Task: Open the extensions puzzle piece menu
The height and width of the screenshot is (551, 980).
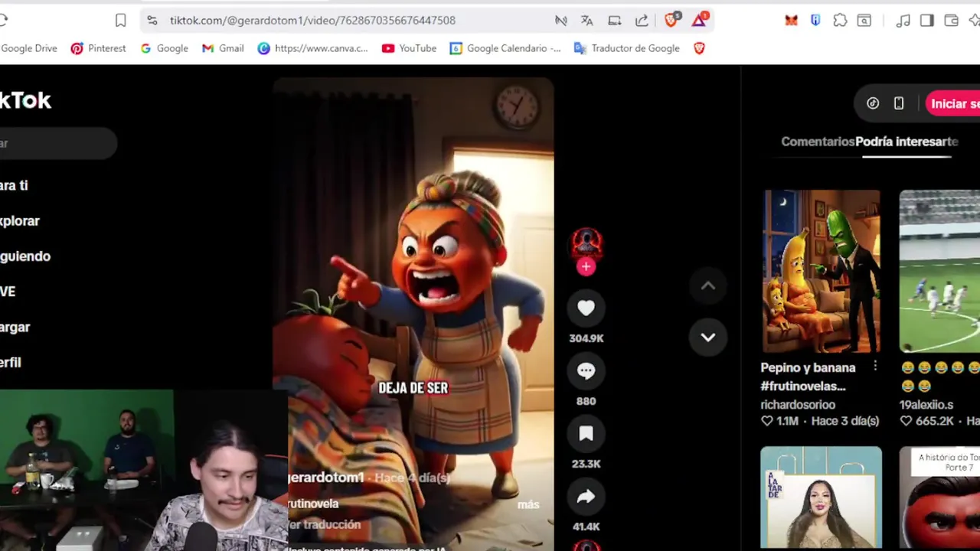Action: coord(840,21)
